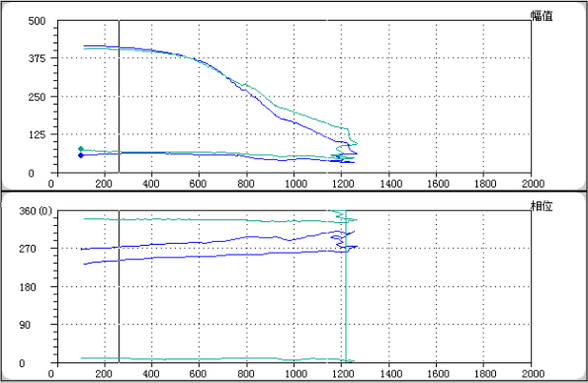Click 1200 on the phase plot x-axis
Viewport: 588px width, 383px height.
coord(343,374)
